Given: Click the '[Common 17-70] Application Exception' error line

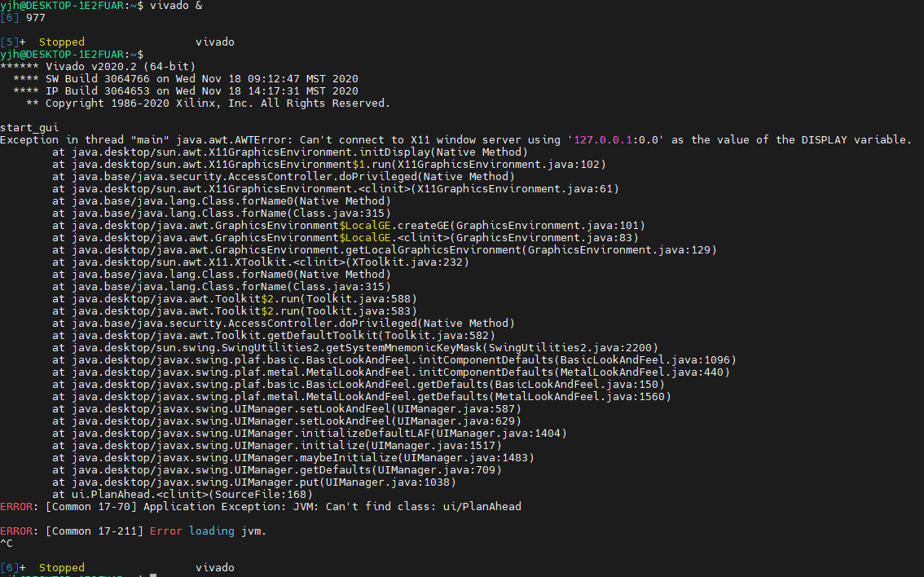Looking at the screenshot, I should tap(261, 507).
